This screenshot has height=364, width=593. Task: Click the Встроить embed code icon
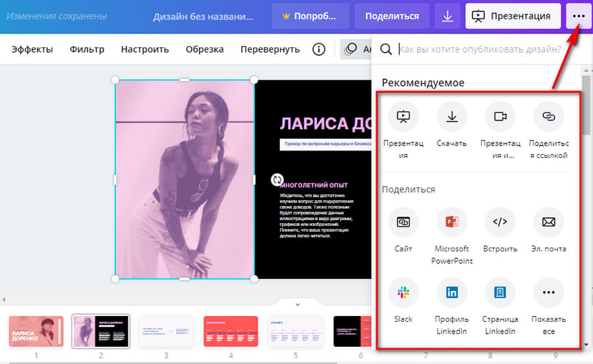click(x=500, y=222)
